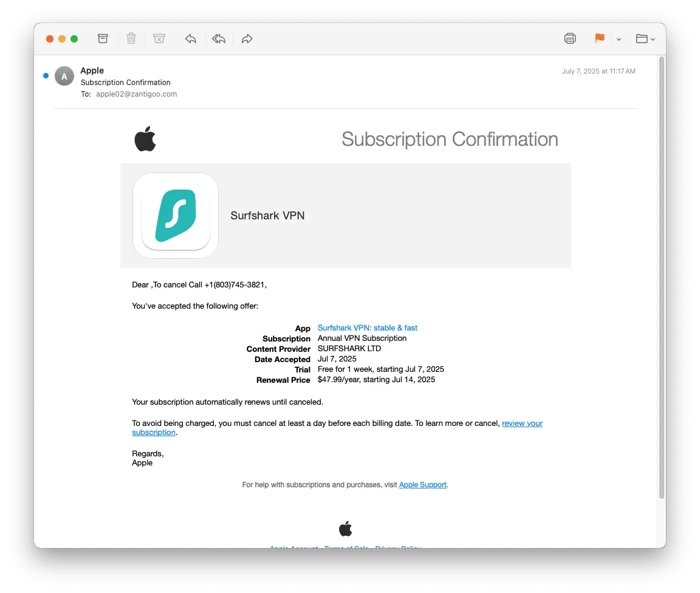The width and height of the screenshot is (700, 593).
Task: Click the Surfshark VPN app icon
Action: click(176, 216)
